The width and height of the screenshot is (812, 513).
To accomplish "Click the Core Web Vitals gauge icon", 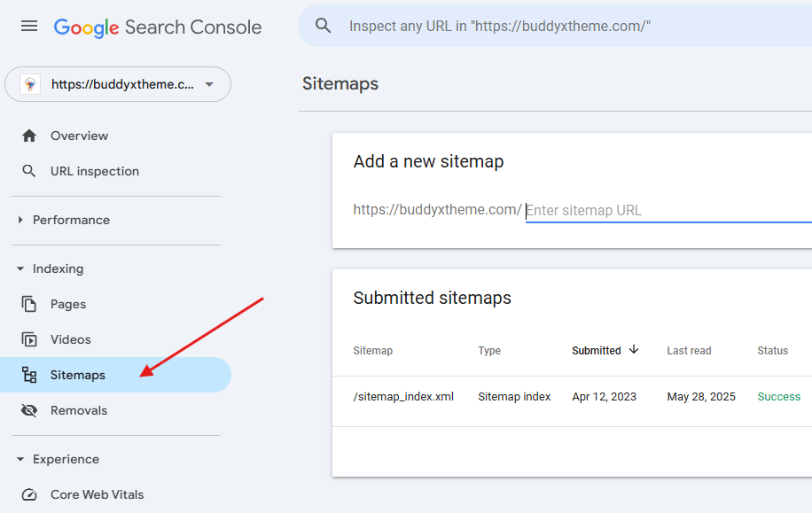I will pyautogui.click(x=29, y=494).
